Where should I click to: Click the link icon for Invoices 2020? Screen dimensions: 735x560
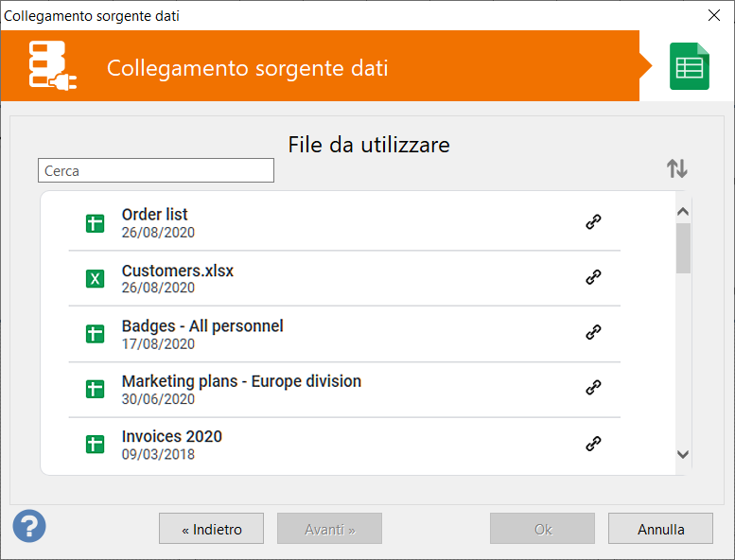coord(593,443)
